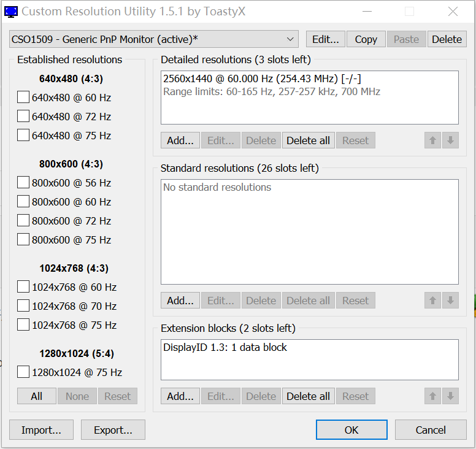Toggle the 800x600 @ 75 Hz checkbox

pyautogui.click(x=23, y=240)
